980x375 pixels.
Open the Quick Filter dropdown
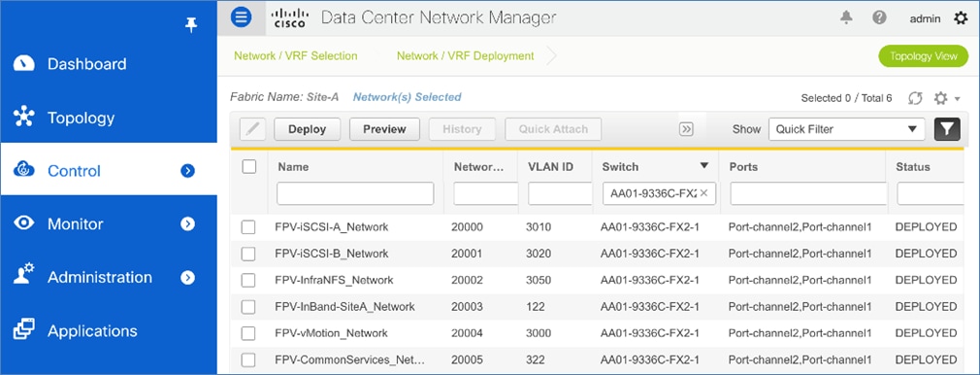846,129
